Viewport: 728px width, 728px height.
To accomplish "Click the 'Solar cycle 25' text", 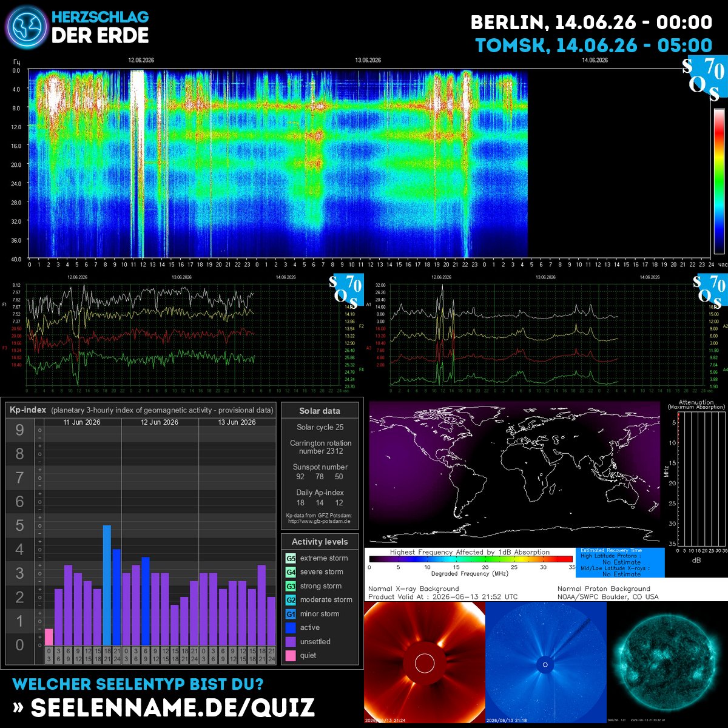I will tap(320, 428).
